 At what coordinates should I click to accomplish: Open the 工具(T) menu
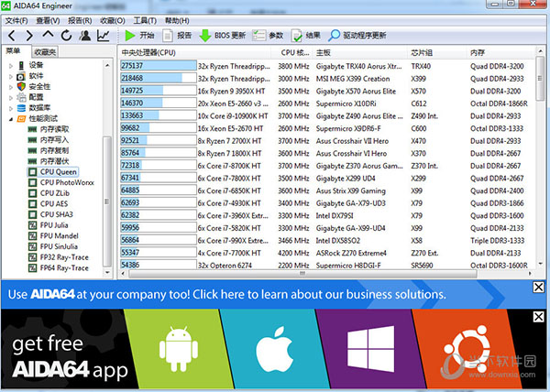click(145, 21)
